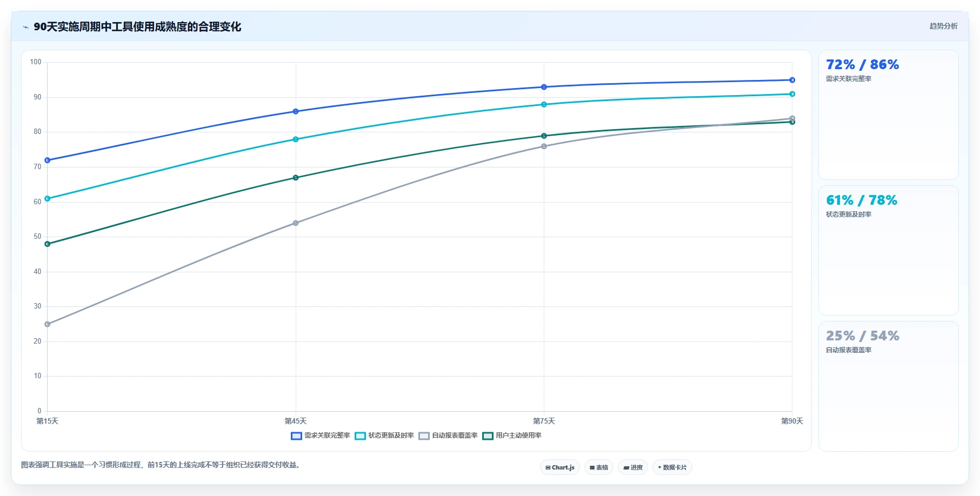Click the 第15天 x-axis label
Screen dimensions: 980x496
coord(48,421)
